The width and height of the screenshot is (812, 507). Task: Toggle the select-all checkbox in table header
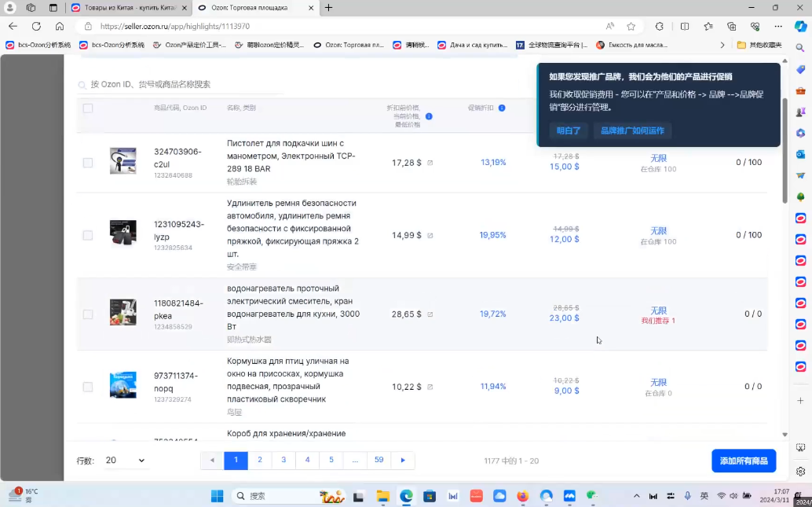click(88, 108)
